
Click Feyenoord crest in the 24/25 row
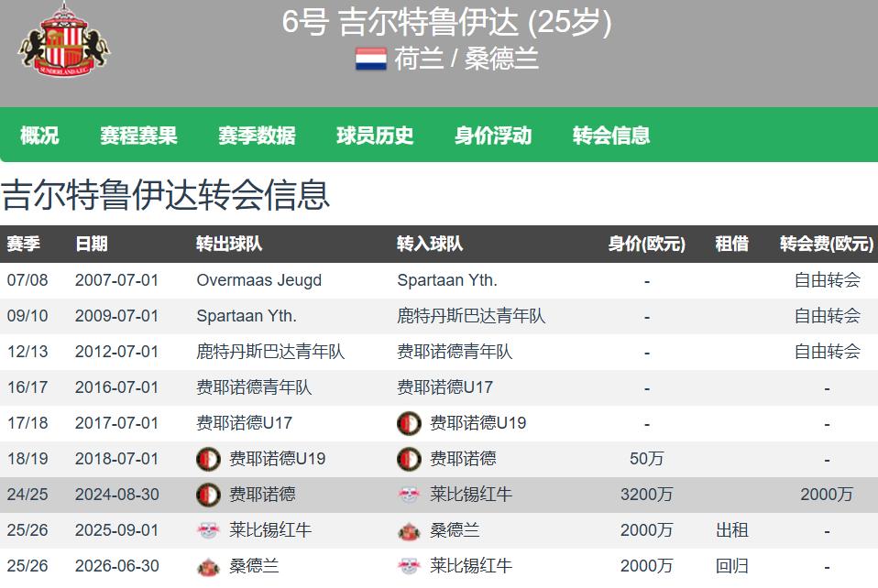[208, 495]
